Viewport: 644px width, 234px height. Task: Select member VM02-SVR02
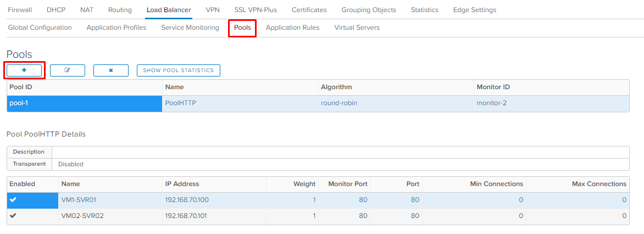[x=82, y=215]
